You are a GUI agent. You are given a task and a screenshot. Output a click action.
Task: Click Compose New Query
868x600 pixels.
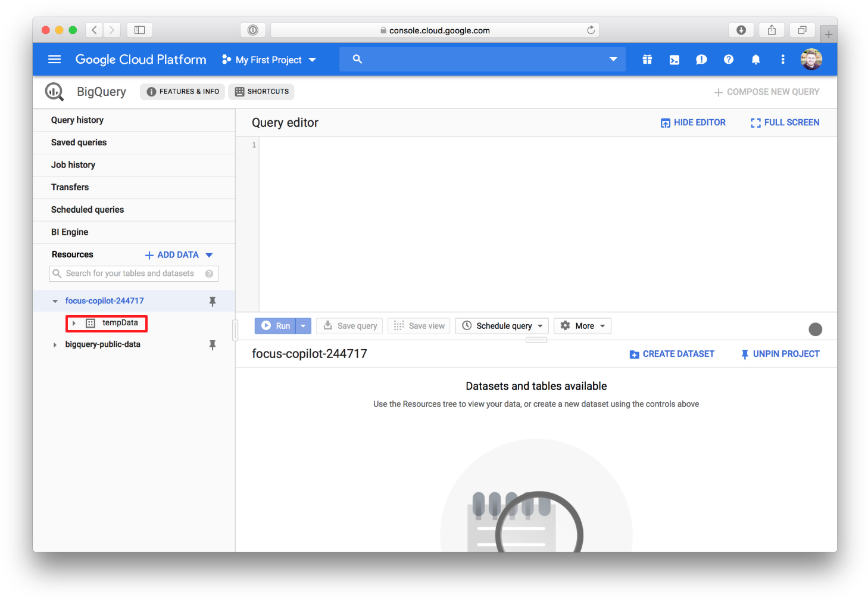[767, 92]
